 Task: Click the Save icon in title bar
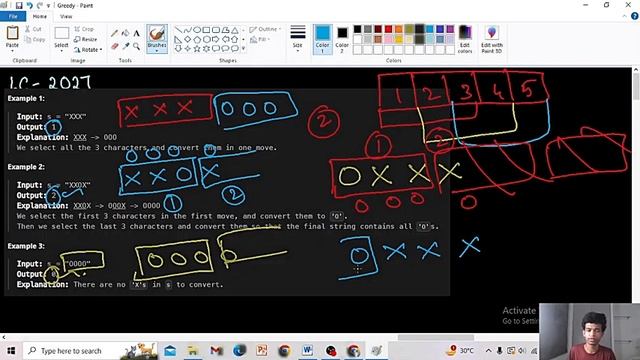[x=19, y=5]
